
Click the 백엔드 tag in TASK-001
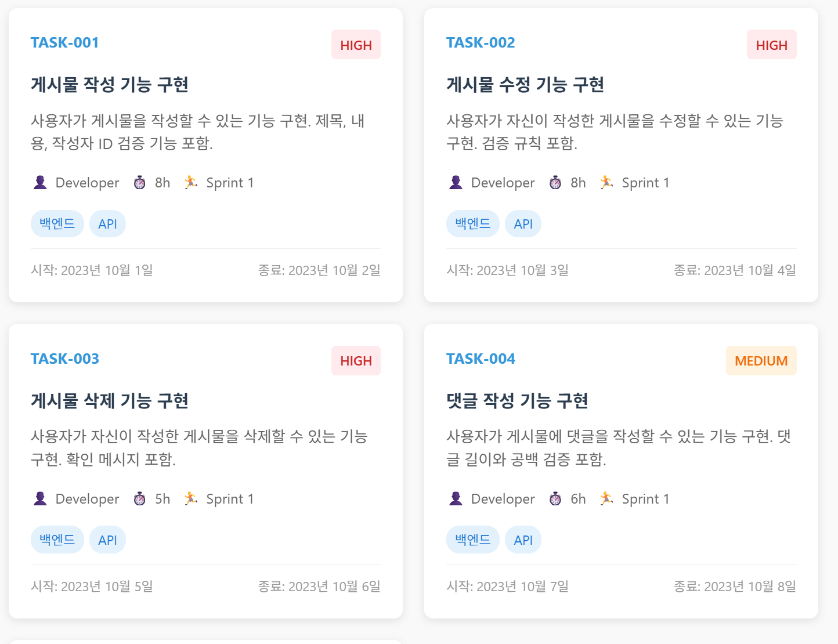[57, 224]
